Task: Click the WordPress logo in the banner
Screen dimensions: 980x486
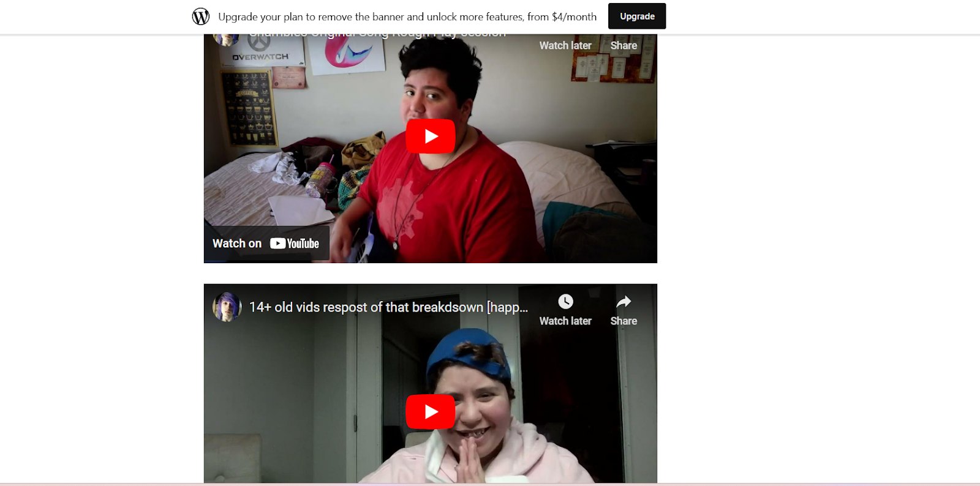Action: click(201, 17)
